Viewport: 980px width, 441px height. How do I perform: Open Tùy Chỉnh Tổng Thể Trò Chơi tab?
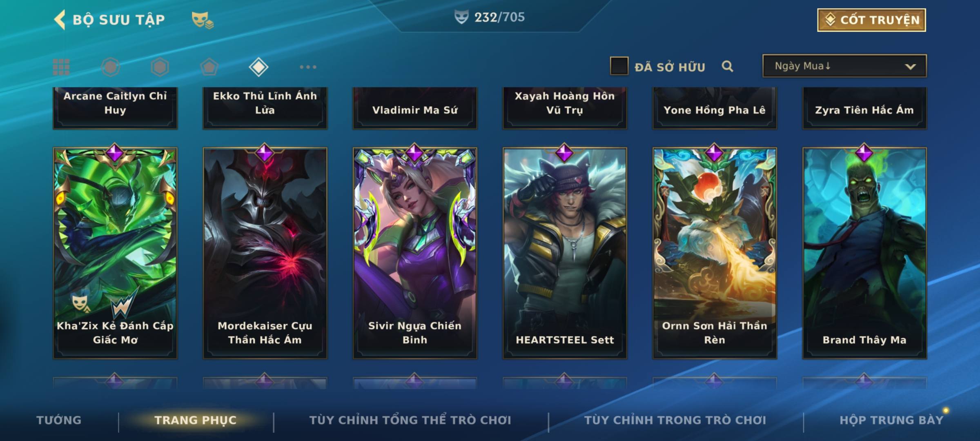coord(410,420)
